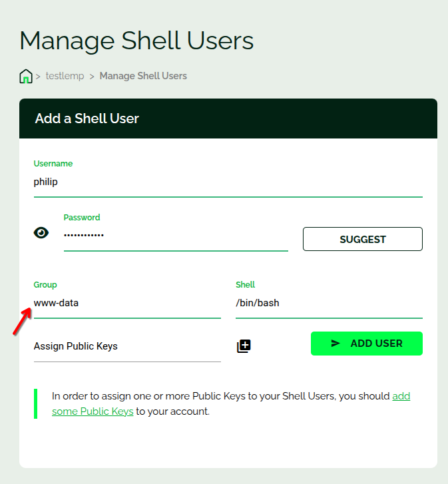
Task: Click the paper plane icon on ADD USER
Action: tap(336, 344)
